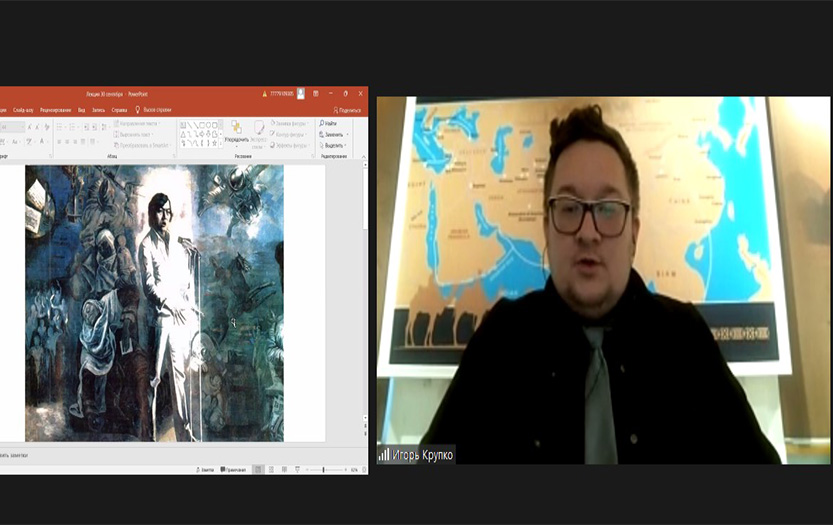Image resolution: width=833 pixels, height=525 pixels.
Task: Click the Поделиться share button
Action: point(348,110)
